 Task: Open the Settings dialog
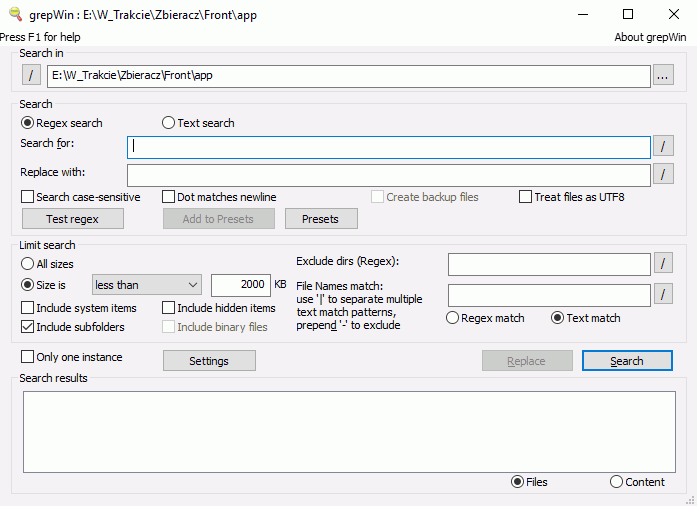tap(209, 361)
